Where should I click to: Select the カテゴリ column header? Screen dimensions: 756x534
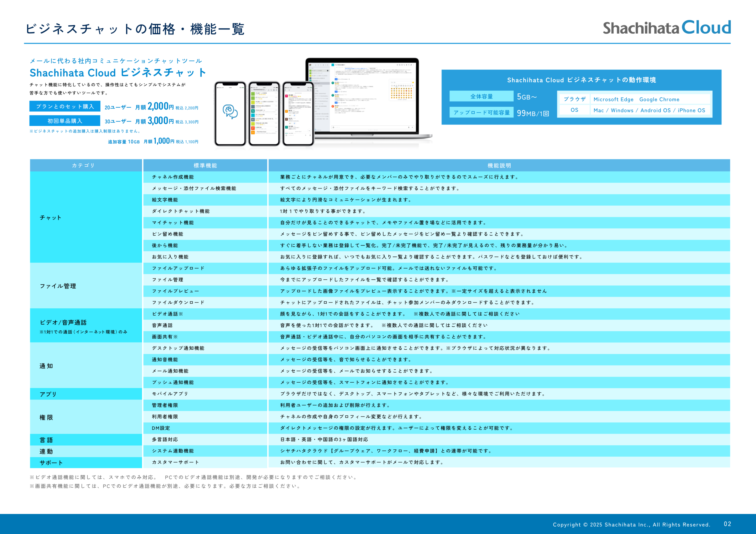[x=83, y=166]
